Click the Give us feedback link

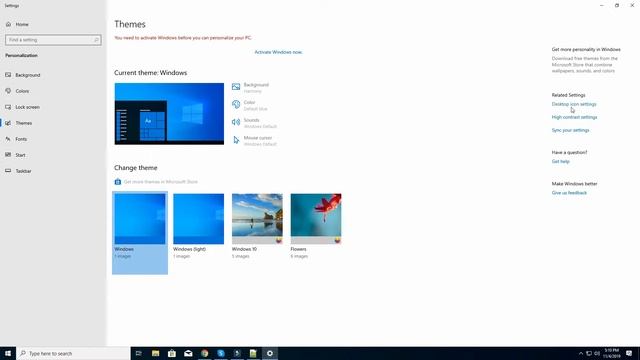569,193
